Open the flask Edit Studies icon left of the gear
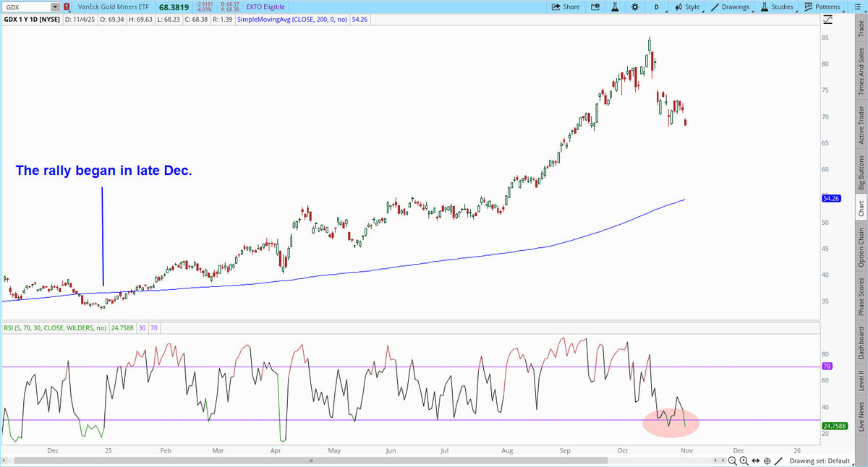868x467 pixels. 615,7
